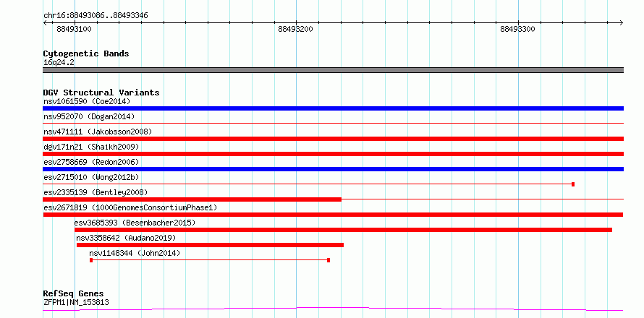Click the RefSeq Genes track title

[x=73, y=294]
